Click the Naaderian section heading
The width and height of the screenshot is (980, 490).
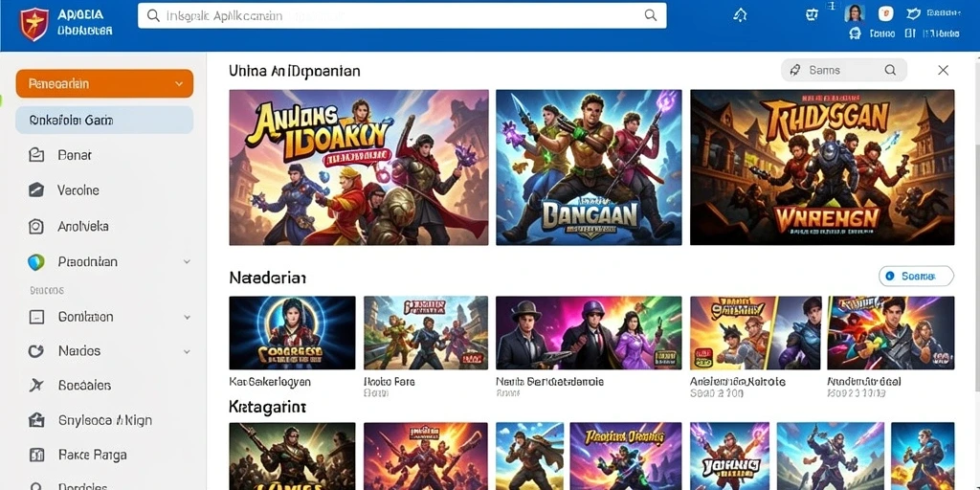click(x=268, y=278)
